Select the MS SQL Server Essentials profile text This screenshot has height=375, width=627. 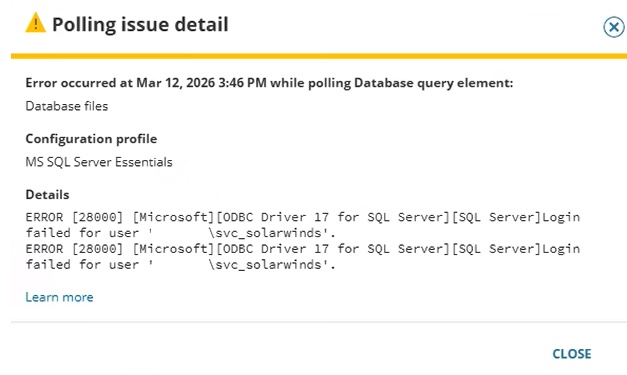click(99, 162)
